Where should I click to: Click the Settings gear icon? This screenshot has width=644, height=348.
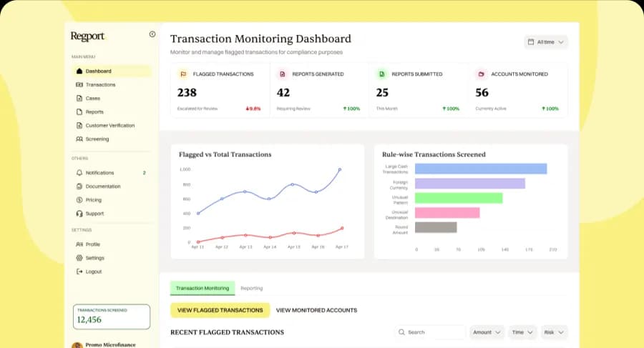coord(79,258)
